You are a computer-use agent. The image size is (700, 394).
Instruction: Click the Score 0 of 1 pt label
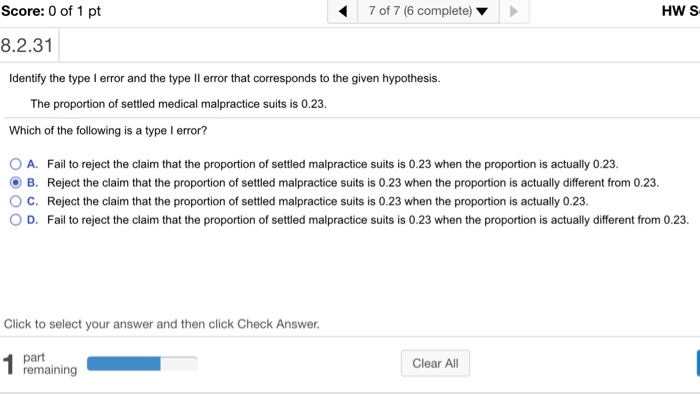click(50, 11)
